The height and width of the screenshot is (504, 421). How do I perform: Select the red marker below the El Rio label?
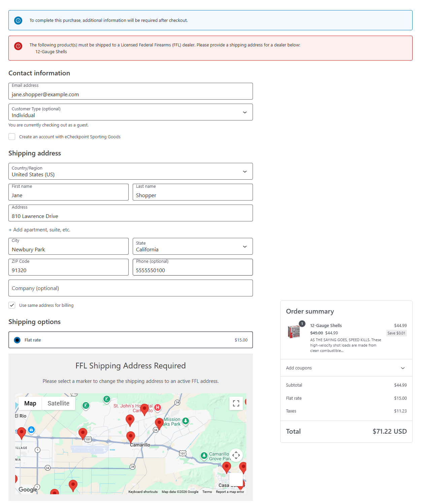tap(22, 433)
